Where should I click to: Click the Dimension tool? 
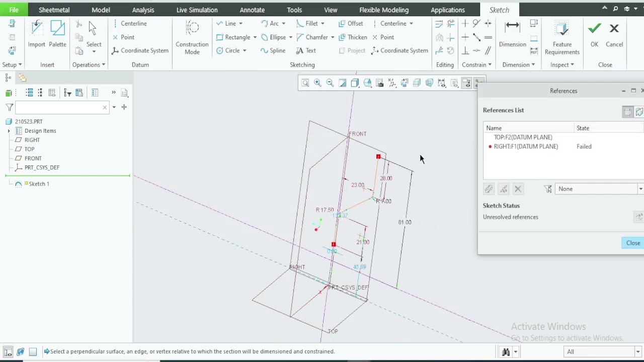[x=512, y=35]
